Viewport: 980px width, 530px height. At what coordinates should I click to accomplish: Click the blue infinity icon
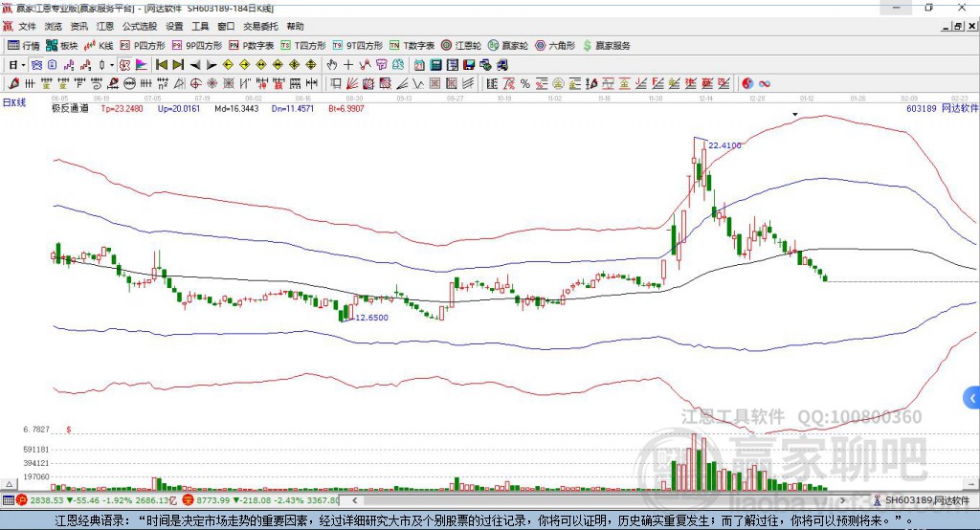point(765,84)
